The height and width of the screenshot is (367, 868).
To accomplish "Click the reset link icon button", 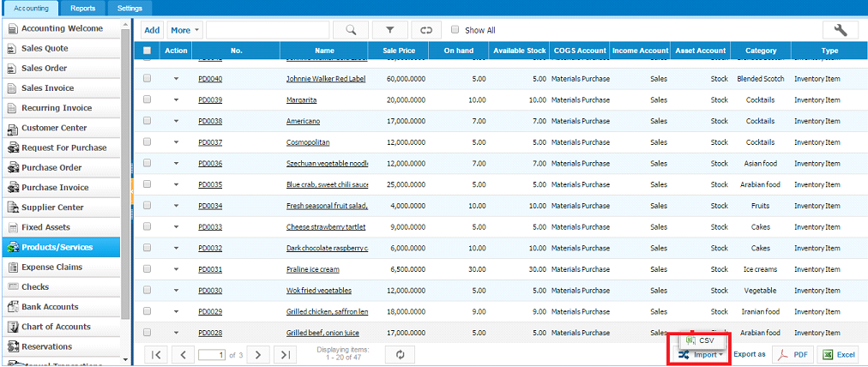I will pyautogui.click(x=425, y=30).
